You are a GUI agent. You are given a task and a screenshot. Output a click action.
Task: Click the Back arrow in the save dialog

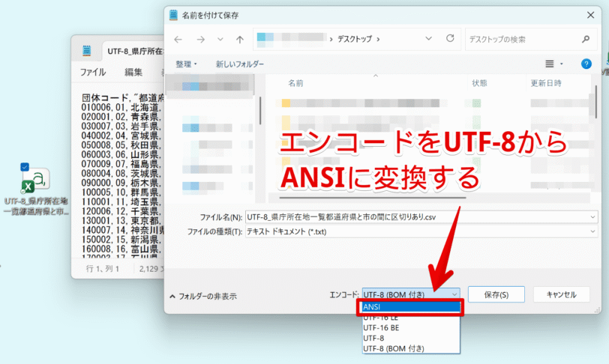pyautogui.click(x=178, y=39)
